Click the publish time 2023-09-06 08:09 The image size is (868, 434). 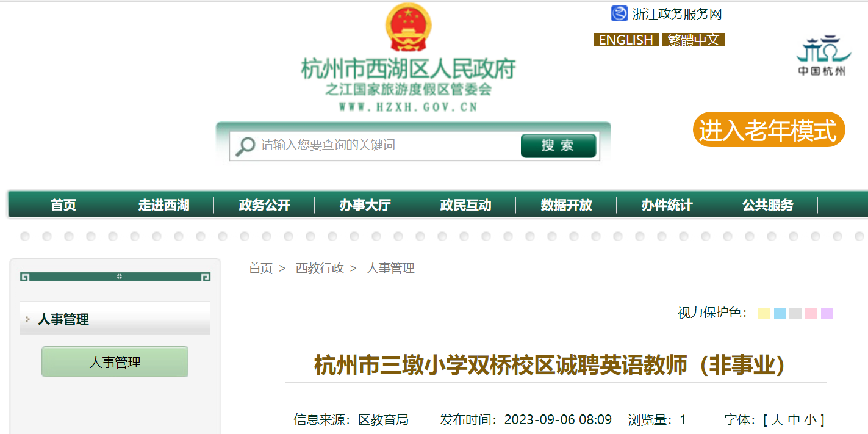click(558, 420)
